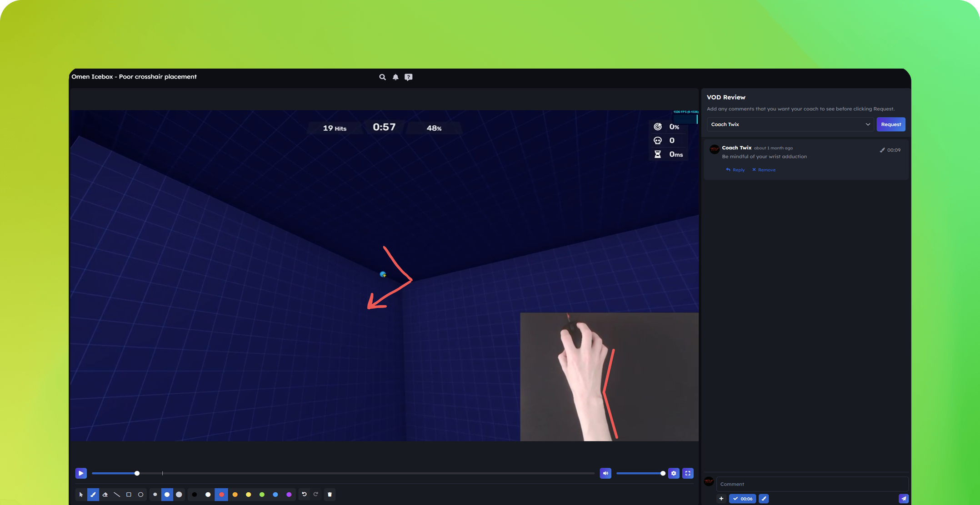Open the Coach Twix dropdown
The image size is (980, 505).
tap(790, 124)
